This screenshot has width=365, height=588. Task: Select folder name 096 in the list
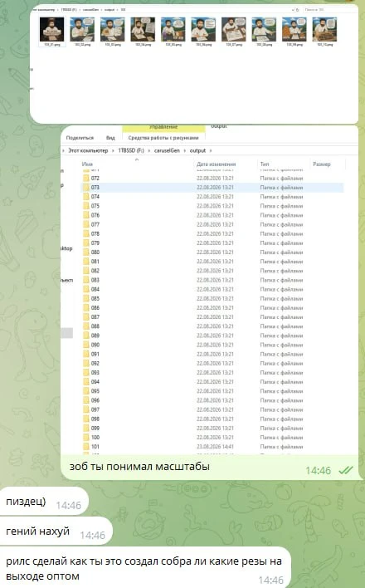click(x=95, y=400)
